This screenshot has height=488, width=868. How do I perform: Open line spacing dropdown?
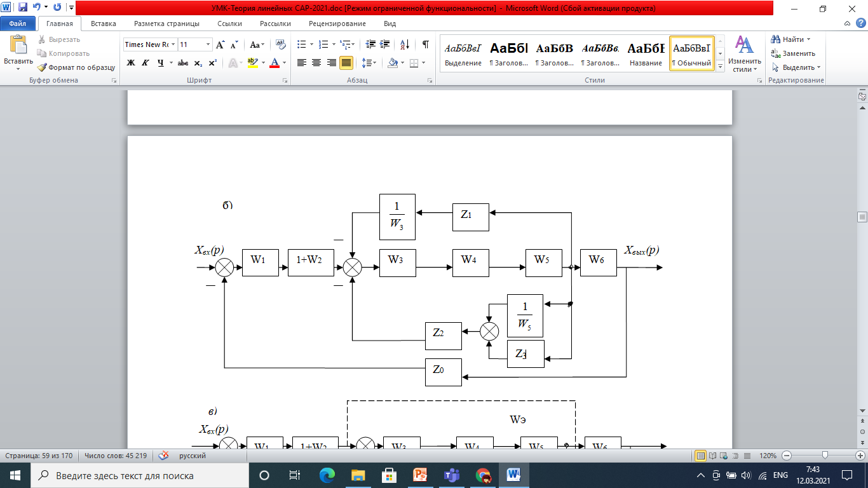coord(369,63)
